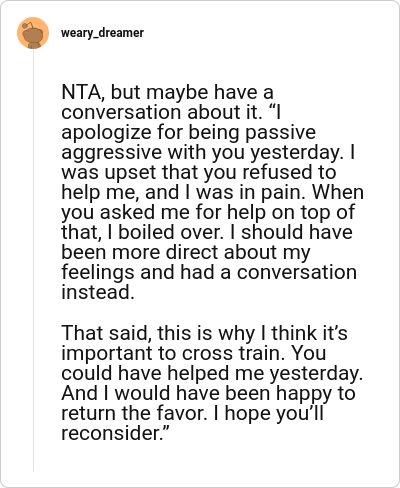Click the phrase "passive aggressive" in the comment
This screenshot has width=400, height=488.
[x=188, y=142]
